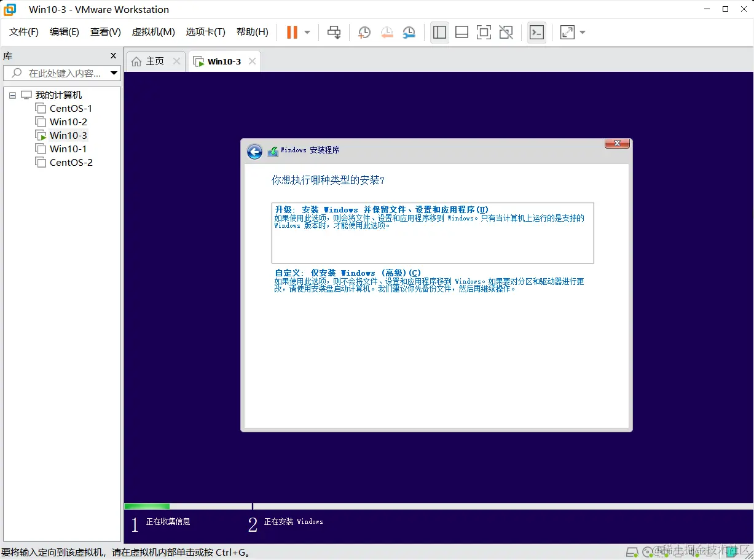Open the 文件(F) menu
This screenshot has width=754, height=560.
[24, 32]
